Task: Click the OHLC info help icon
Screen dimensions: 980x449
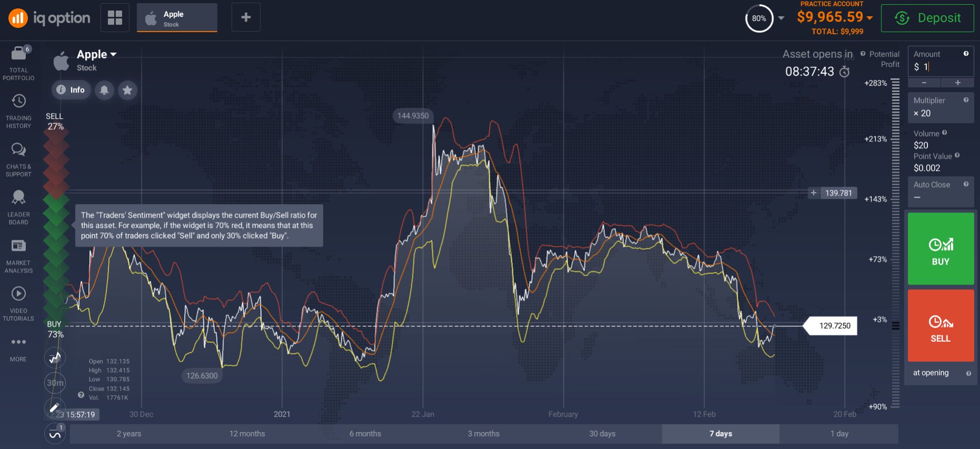Action: click(81, 395)
